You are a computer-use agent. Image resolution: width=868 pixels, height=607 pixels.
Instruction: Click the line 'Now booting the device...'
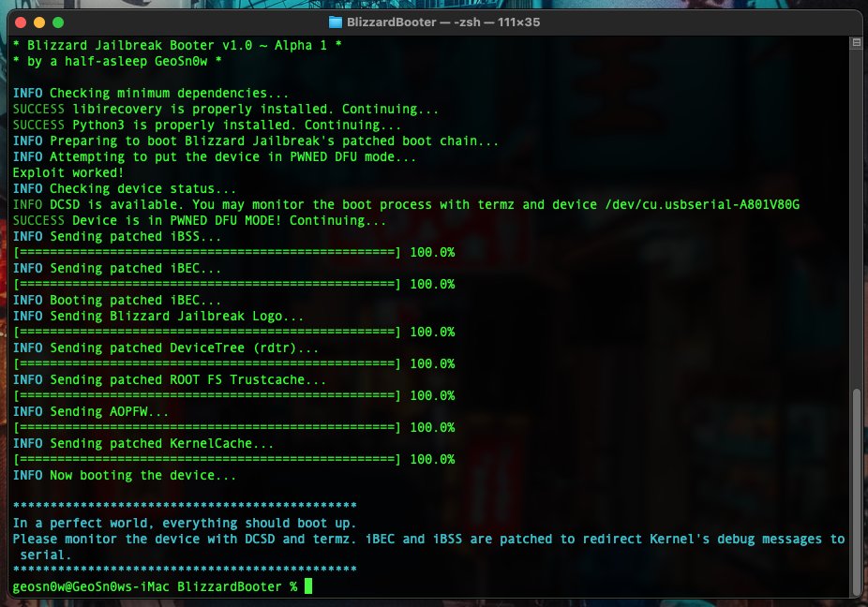142,476
